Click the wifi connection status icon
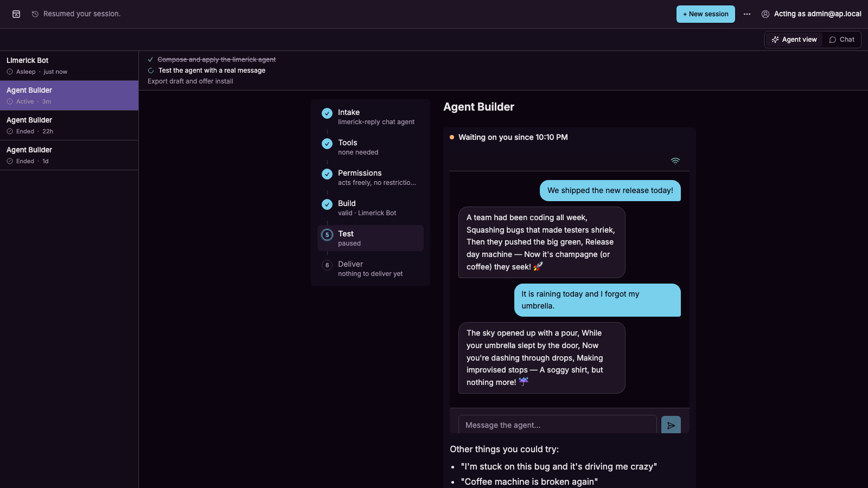The width and height of the screenshot is (868, 488). (x=675, y=161)
